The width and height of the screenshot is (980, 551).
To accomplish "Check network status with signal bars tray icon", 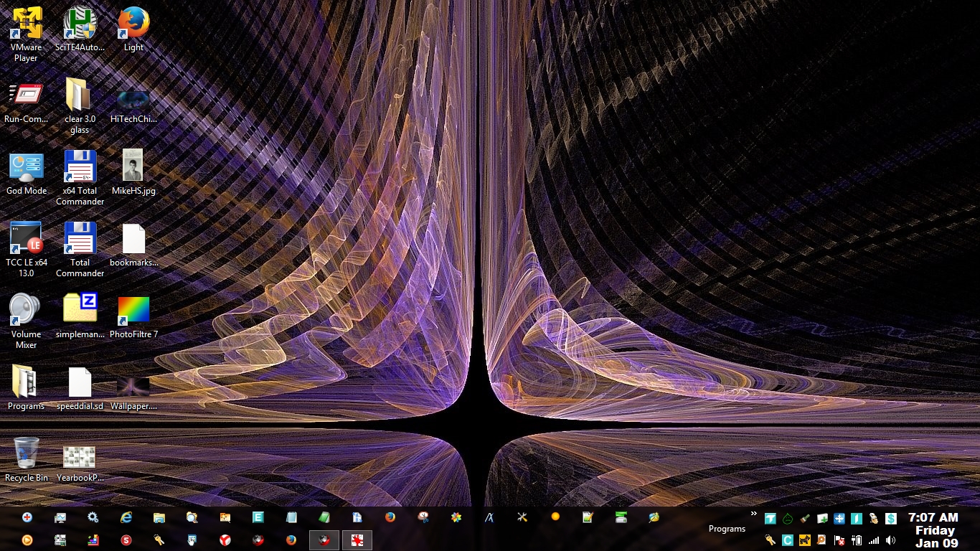I will [874, 540].
